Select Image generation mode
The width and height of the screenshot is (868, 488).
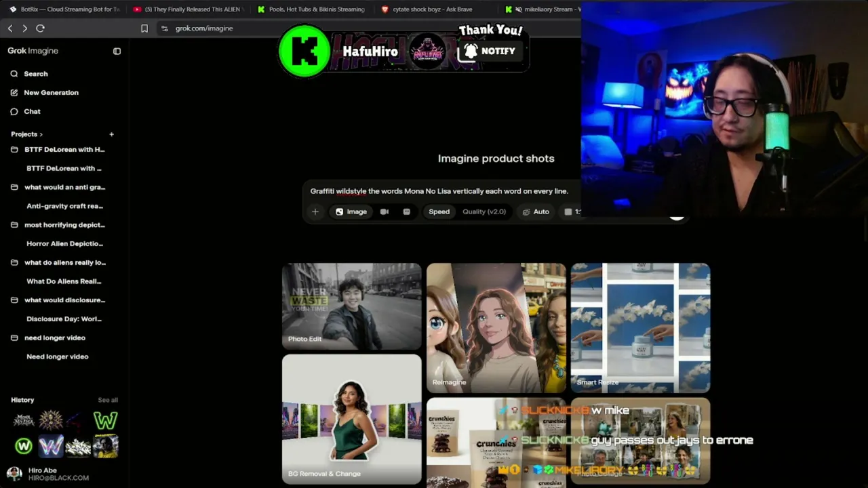pyautogui.click(x=351, y=211)
